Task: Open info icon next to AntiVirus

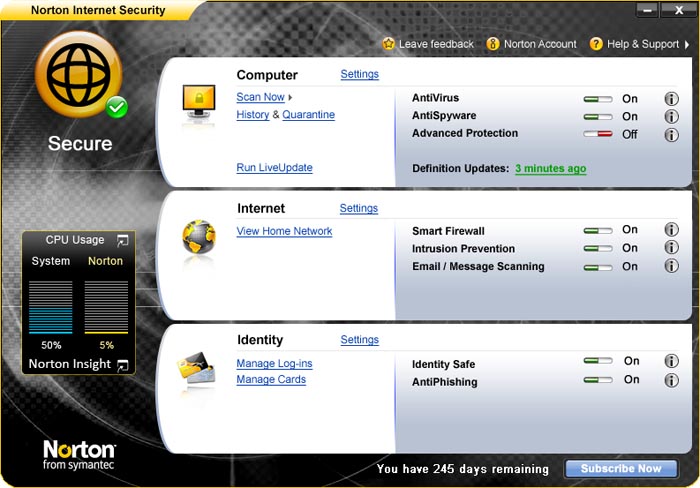Action: point(671,99)
